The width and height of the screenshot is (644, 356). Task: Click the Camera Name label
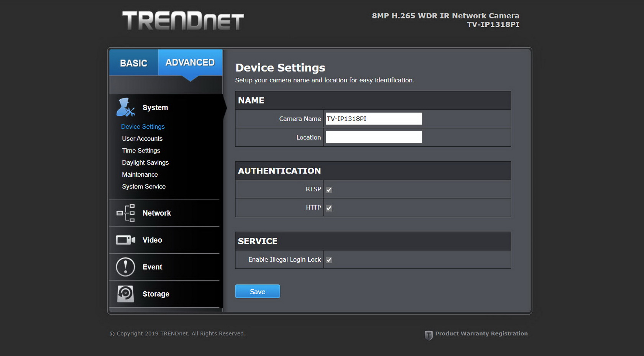tap(300, 119)
